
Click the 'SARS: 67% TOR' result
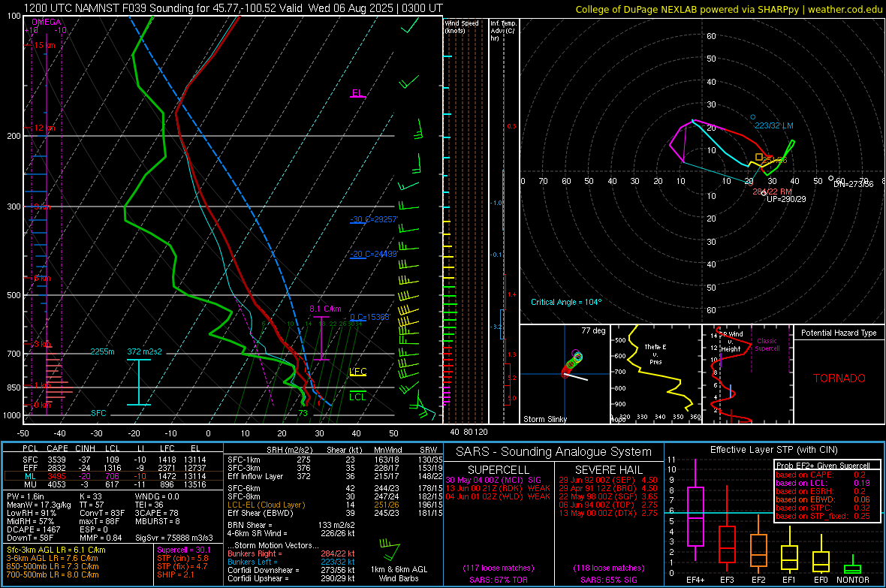point(498,580)
